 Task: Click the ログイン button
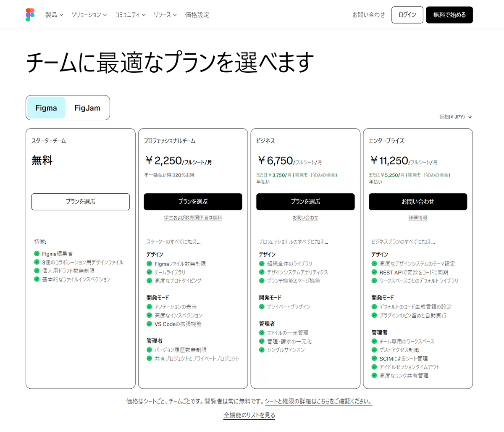pyautogui.click(x=407, y=15)
